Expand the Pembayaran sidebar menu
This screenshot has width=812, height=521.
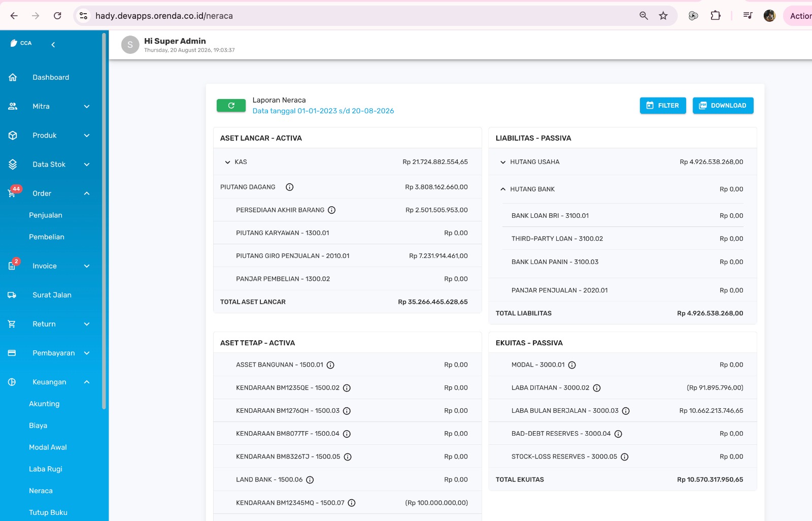coord(50,353)
